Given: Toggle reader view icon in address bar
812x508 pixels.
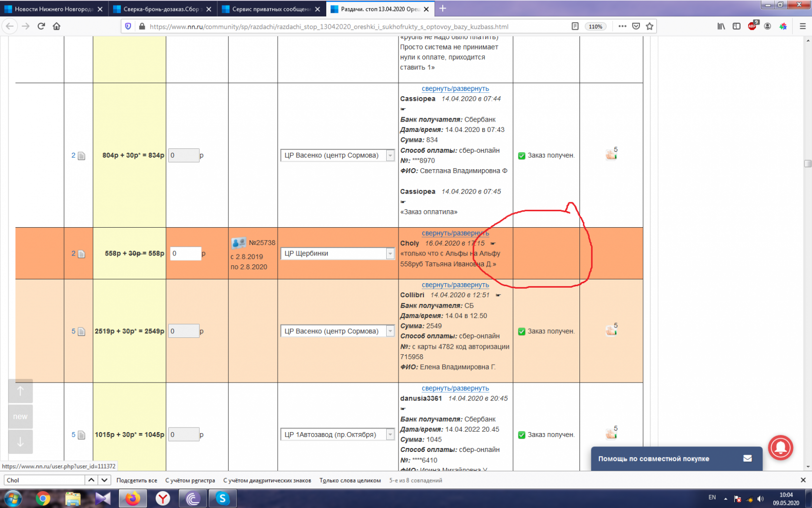Looking at the screenshot, I should coord(575,26).
